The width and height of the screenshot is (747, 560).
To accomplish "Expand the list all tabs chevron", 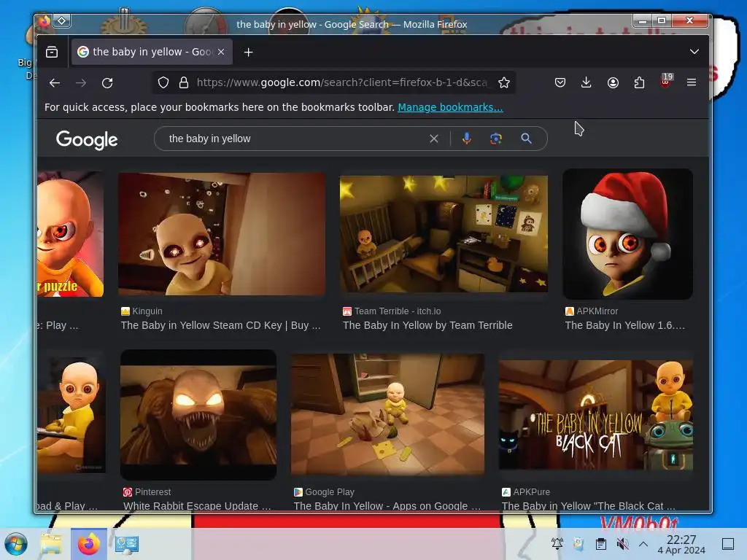I will click(694, 52).
